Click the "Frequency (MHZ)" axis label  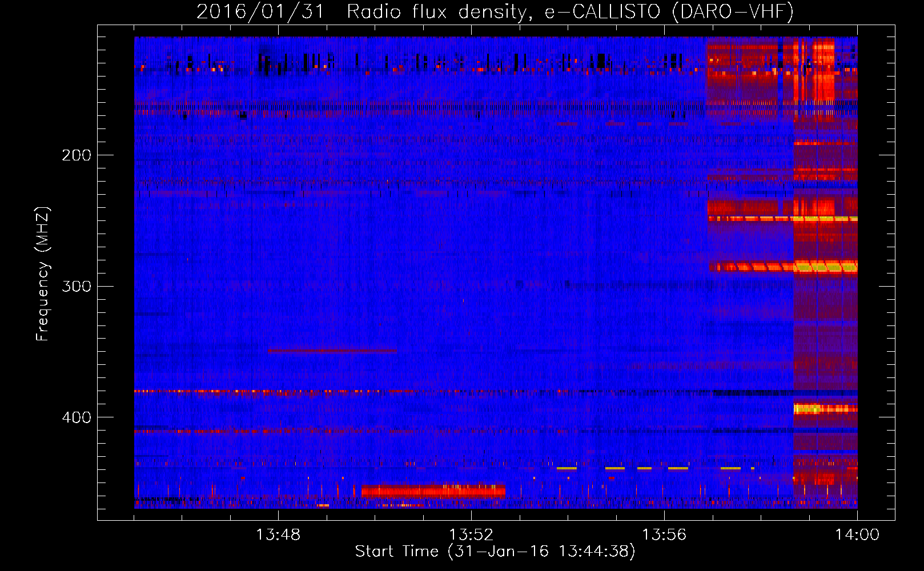(42, 274)
